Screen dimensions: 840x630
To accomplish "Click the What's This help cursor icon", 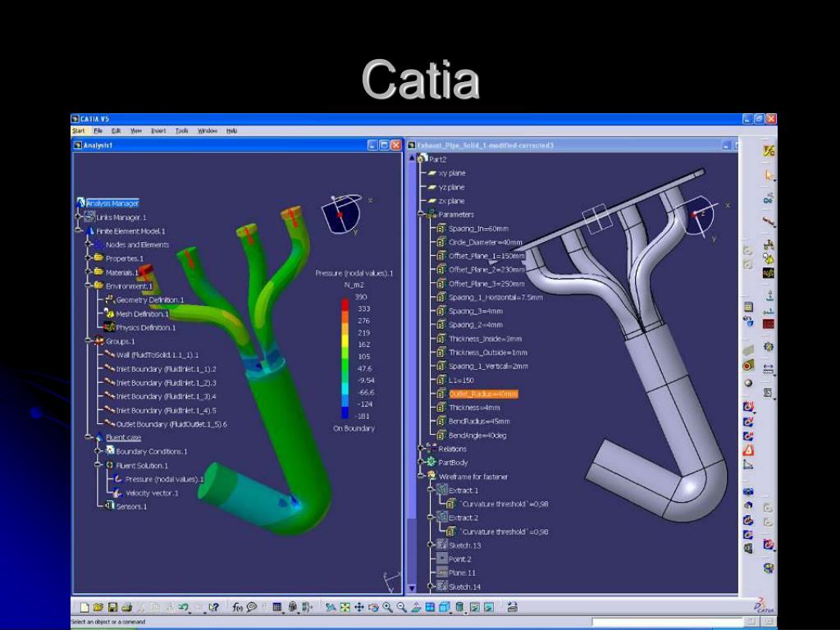I will click(213, 607).
